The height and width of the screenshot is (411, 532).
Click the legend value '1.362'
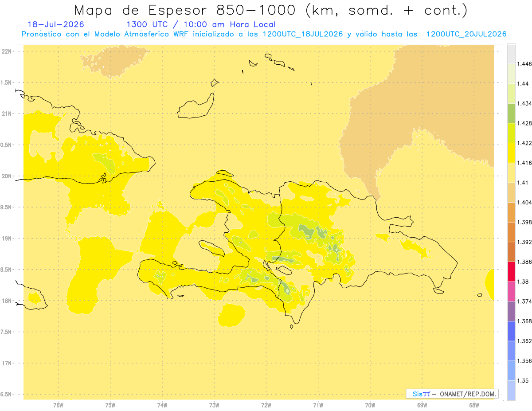click(524, 341)
